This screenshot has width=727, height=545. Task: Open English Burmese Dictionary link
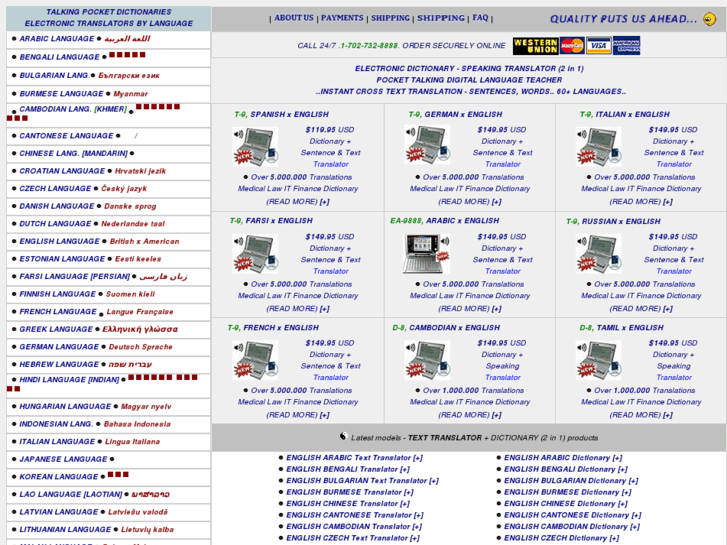568,493
